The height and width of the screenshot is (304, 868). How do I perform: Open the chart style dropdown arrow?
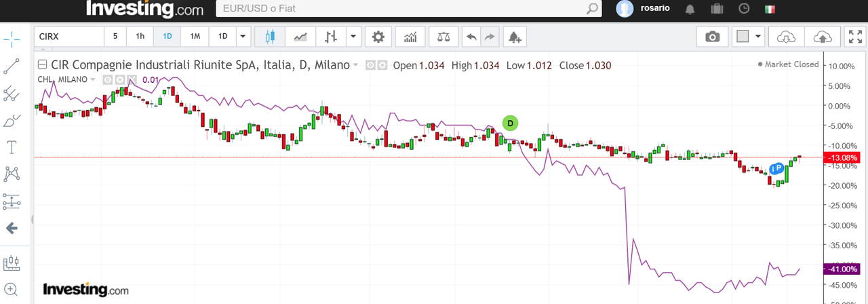[353, 37]
